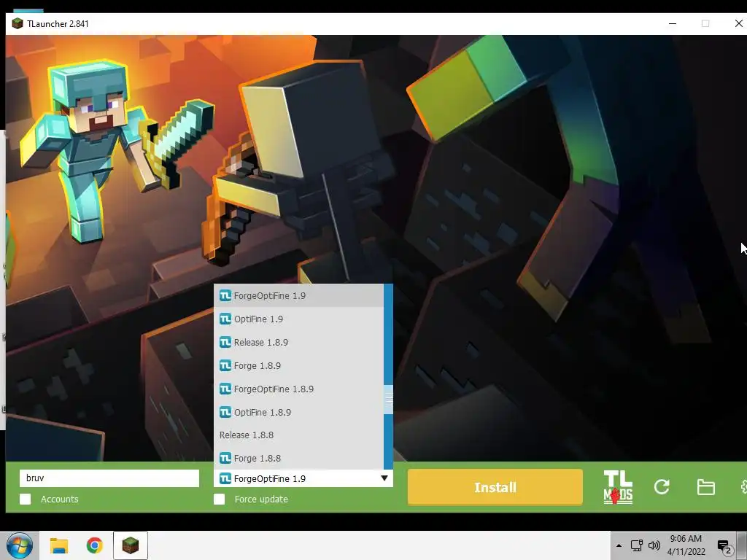Choose OptiFine 1.9 from the version list
747x560 pixels.
tap(298, 319)
